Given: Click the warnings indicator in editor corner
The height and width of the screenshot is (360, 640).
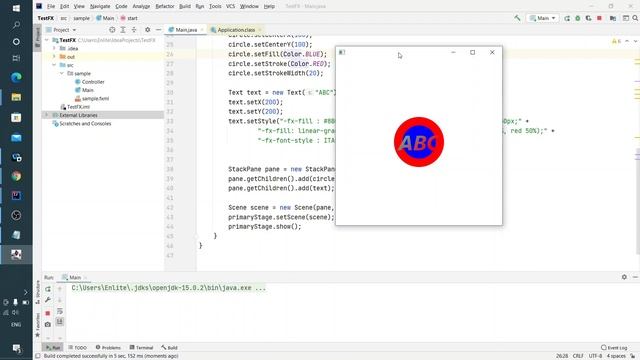Looking at the screenshot, I should pos(616,41).
